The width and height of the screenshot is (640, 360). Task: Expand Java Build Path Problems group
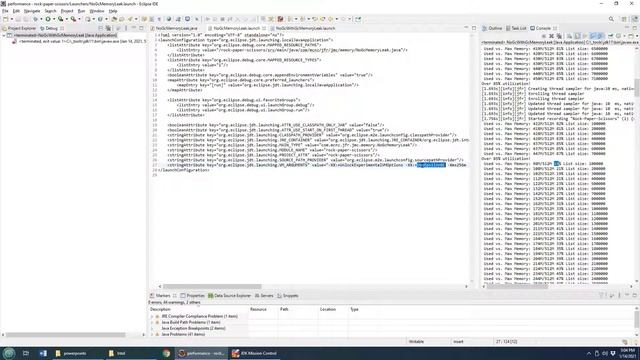pos(152,322)
